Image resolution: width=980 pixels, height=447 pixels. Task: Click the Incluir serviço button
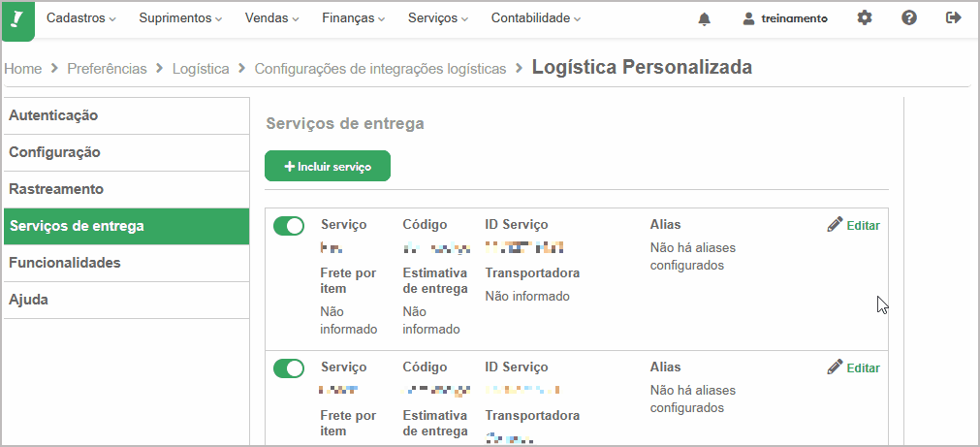click(x=328, y=167)
